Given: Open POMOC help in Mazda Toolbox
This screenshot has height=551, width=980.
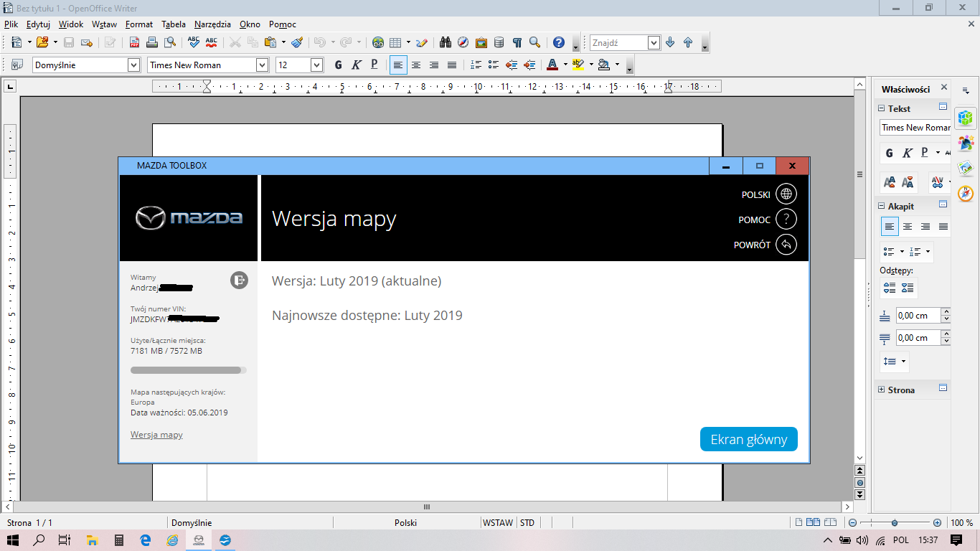Looking at the screenshot, I should point(786,220).
